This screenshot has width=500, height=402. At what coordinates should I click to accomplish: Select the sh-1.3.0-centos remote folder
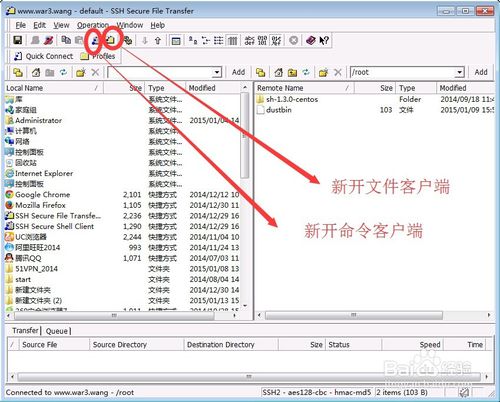[x=292, y=99]
